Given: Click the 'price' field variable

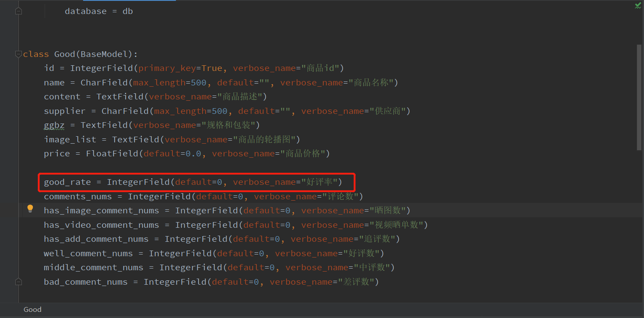Looking at the screenshot, I should tap(57, 154).
